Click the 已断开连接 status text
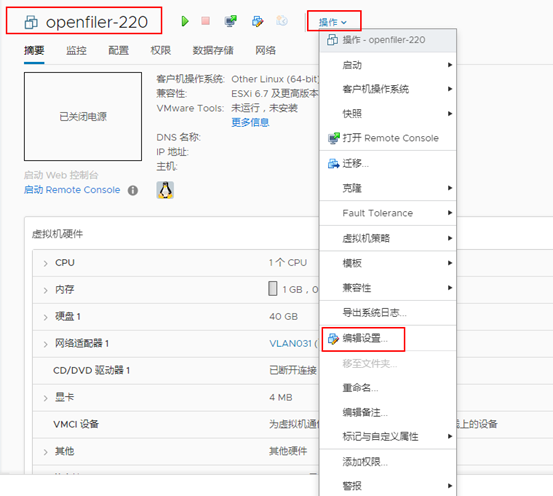Viewport: 553px width, 496px height. 293,370
